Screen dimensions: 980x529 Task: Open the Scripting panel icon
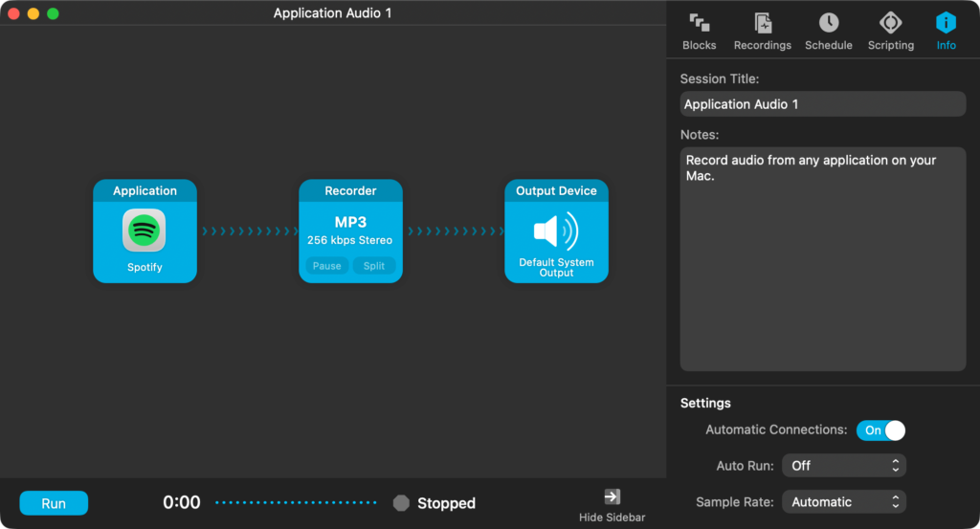tap(890, 23)
